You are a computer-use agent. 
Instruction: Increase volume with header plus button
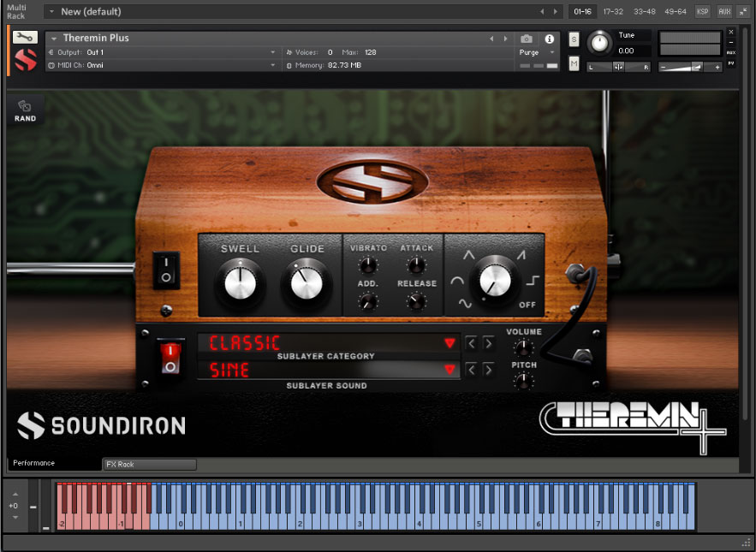717,68
